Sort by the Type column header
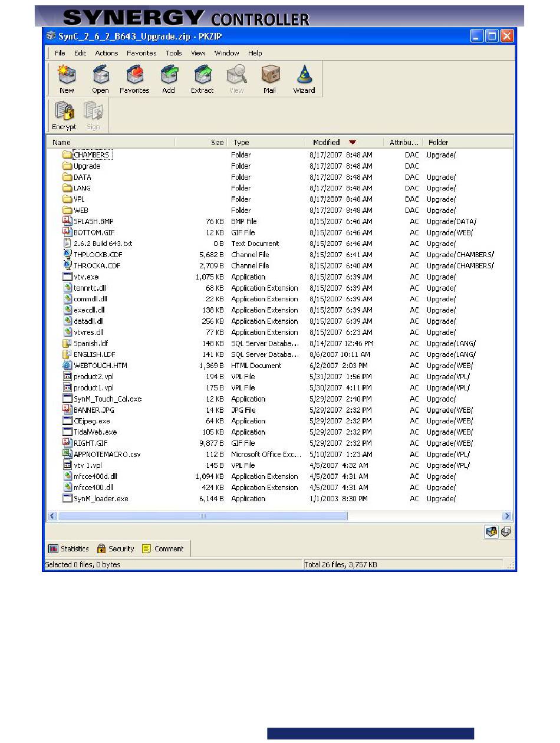This screenshot has width=560, height=743. 266,142
